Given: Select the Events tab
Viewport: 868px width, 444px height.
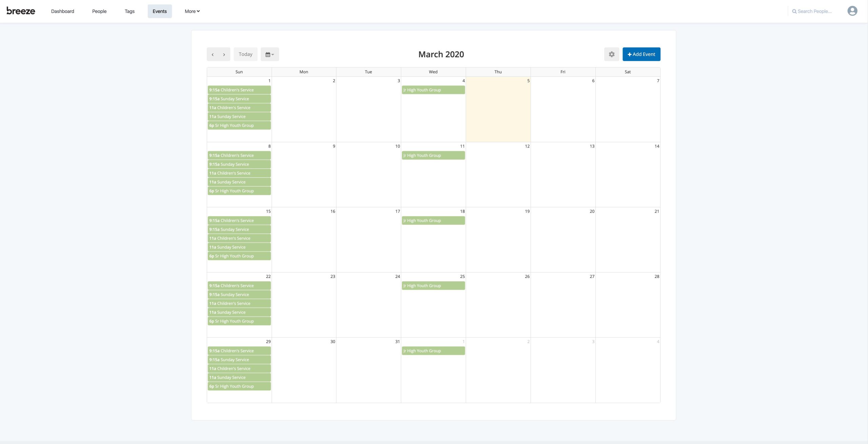Looking at the screenshot, I should coord(160,11).
